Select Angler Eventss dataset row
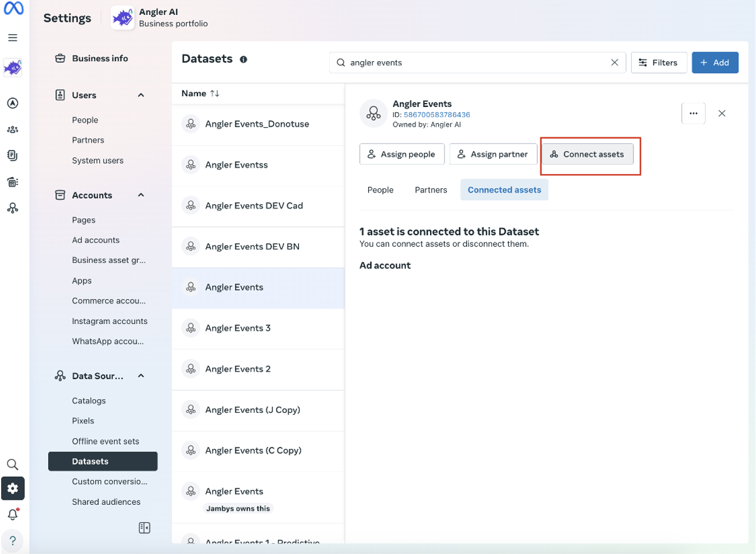 pyautogui.click(x=258, y=165)
